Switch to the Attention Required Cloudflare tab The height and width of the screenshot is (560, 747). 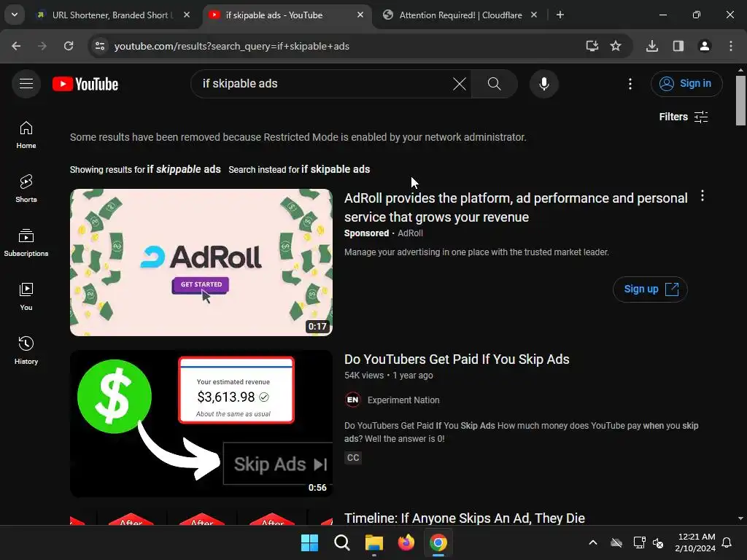[x=460, y=15]
